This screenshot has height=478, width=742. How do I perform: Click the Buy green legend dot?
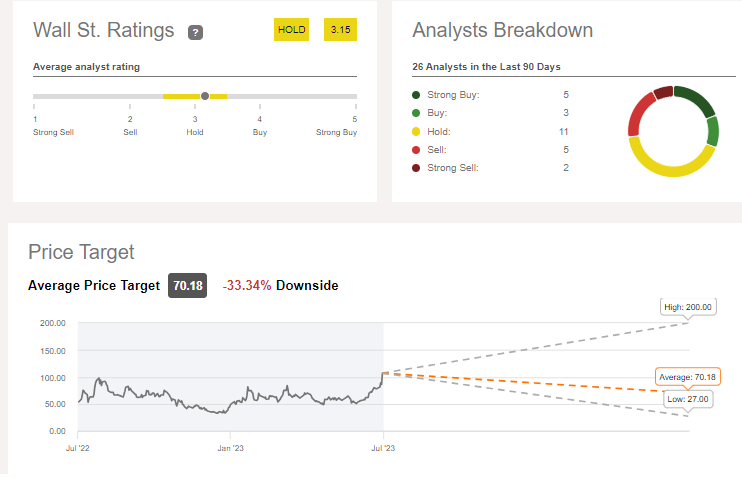tap(416, 113)
